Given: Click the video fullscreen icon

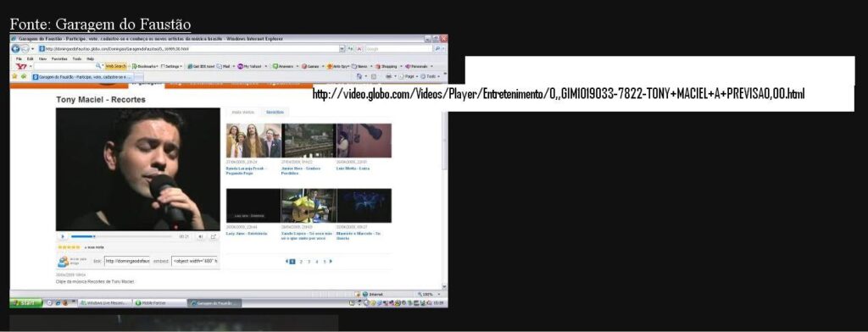Looking at the screenshot, I should point(214,236).
